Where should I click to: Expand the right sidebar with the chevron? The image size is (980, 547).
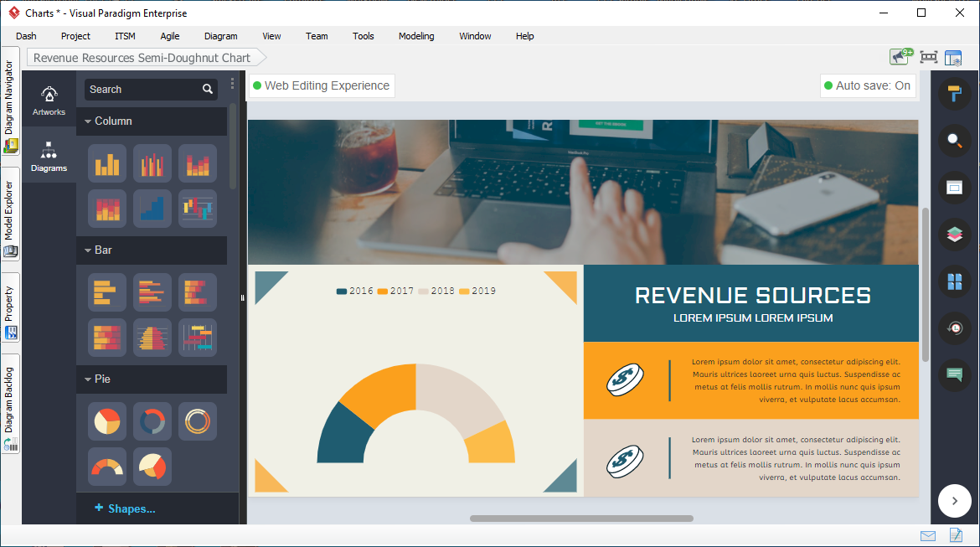point(954,501)
